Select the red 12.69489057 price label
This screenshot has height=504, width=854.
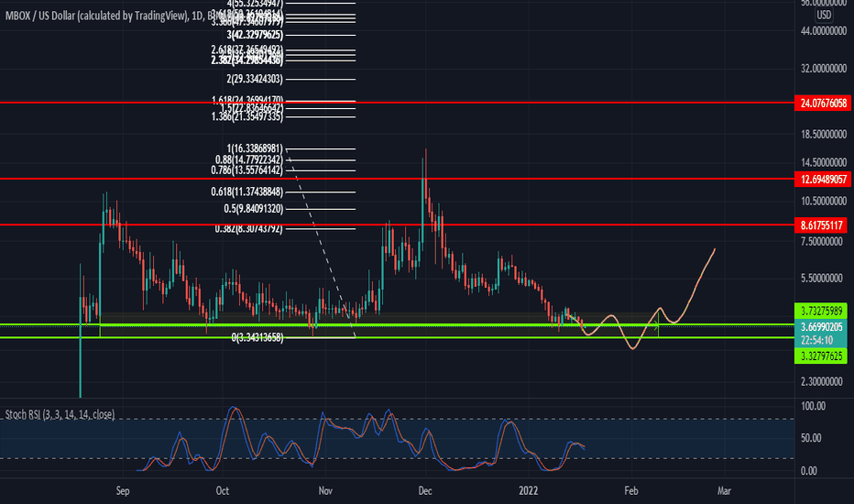tap(823, 180)
